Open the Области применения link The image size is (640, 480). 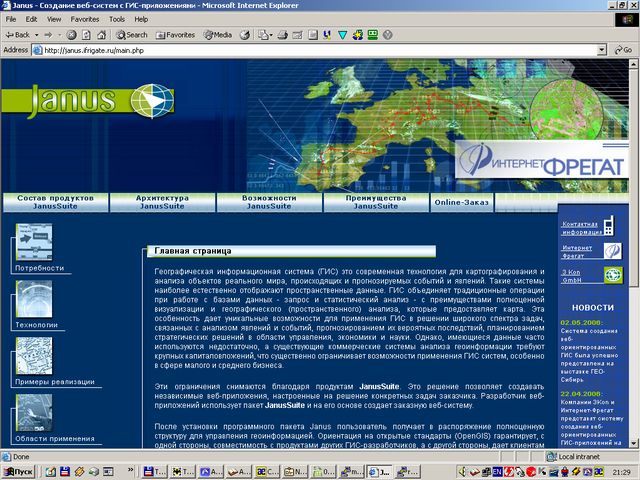coord(55,439)
